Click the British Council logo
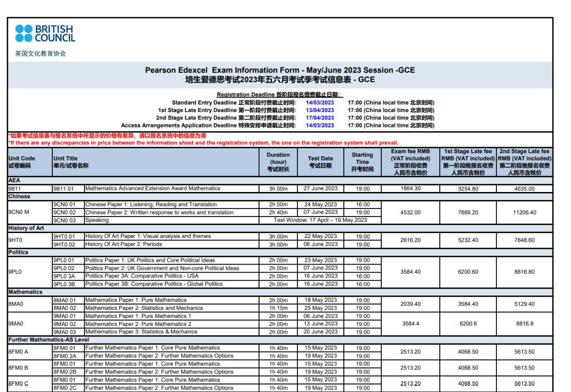 tap(45, 34)
